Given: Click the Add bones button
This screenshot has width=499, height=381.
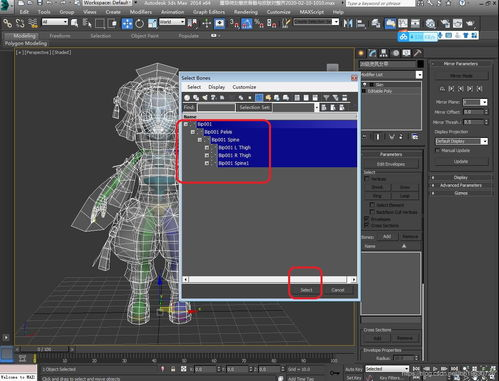Looking at the screenshot, I should click(387, 236).
